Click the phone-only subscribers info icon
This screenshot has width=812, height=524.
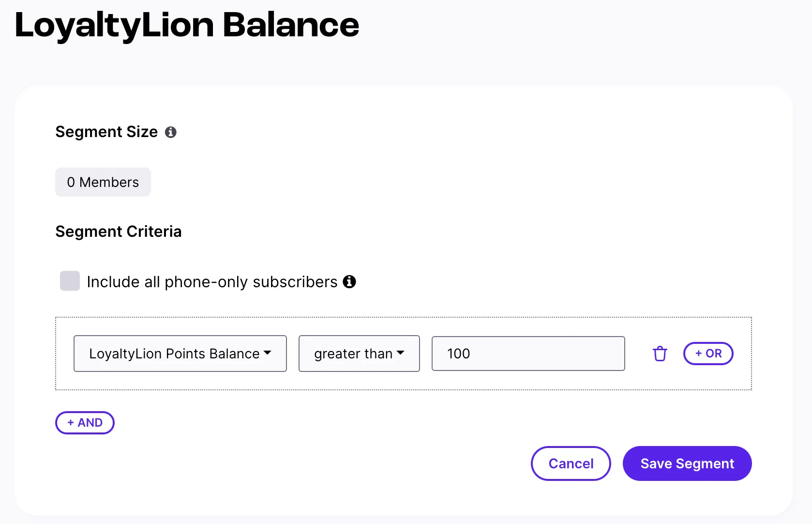point(349,282)
